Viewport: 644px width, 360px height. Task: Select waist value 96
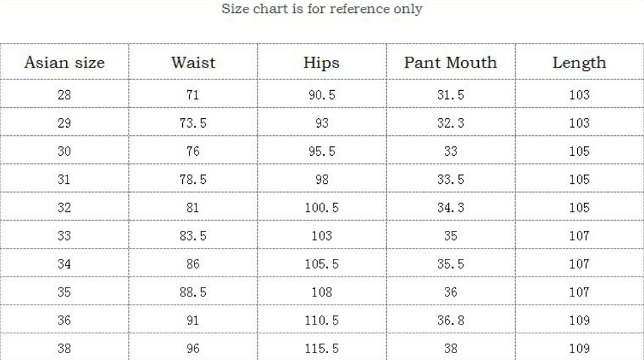coord(193,348)
